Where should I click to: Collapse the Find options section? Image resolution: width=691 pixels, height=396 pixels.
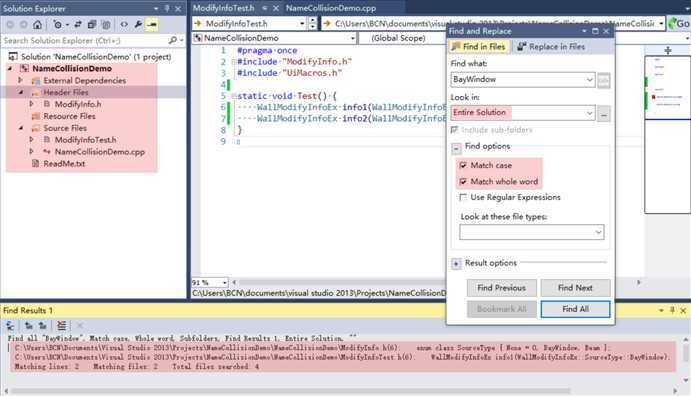[456, 148]
